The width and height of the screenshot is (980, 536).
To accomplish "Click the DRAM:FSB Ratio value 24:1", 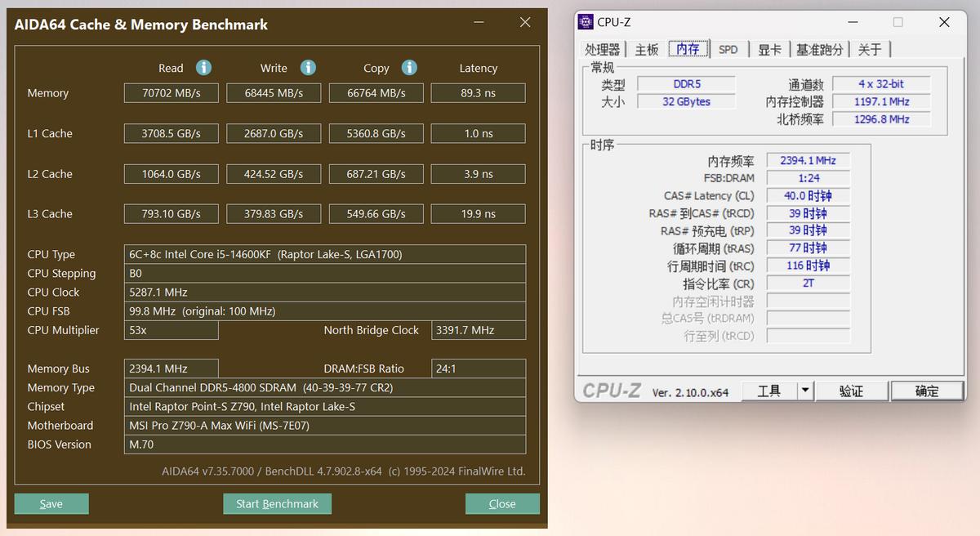I will (479, 368).
